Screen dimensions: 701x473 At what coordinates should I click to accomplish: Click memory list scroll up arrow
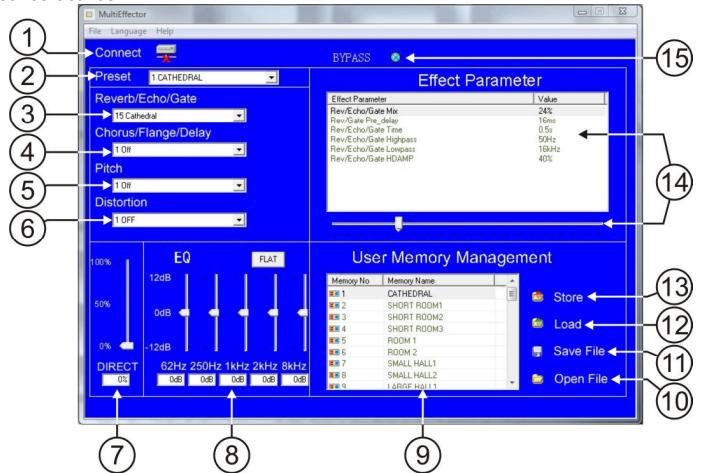pos(512,281)
